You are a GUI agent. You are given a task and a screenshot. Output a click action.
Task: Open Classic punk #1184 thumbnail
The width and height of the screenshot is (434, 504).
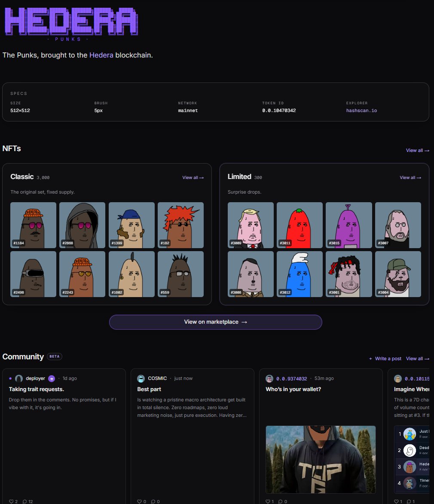pyautogui.click(x=33, y=225)
